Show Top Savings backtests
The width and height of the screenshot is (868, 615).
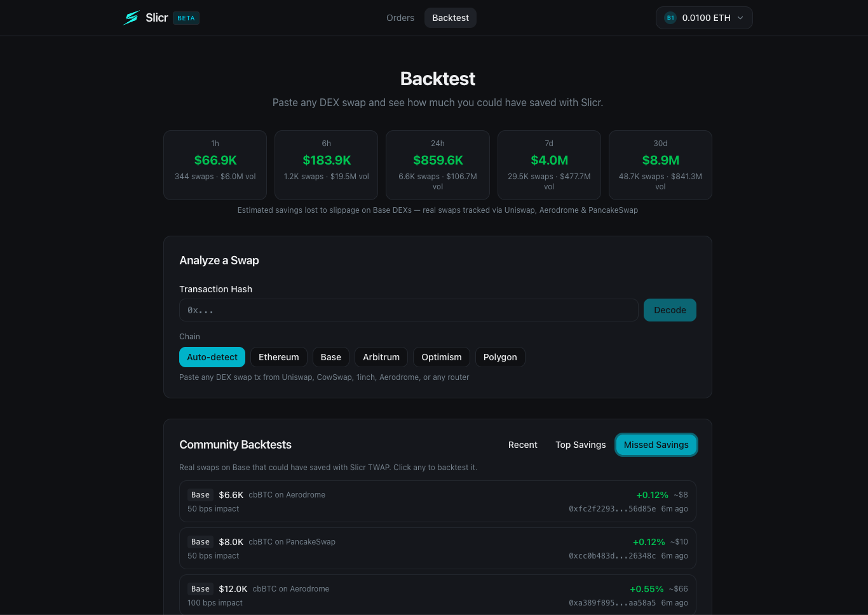coord(581,445)
